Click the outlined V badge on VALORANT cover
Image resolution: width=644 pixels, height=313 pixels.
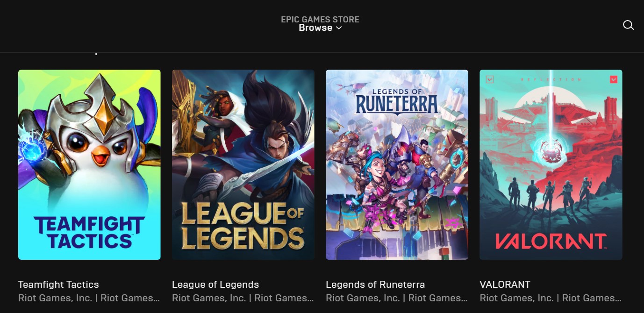coord(489,79)
